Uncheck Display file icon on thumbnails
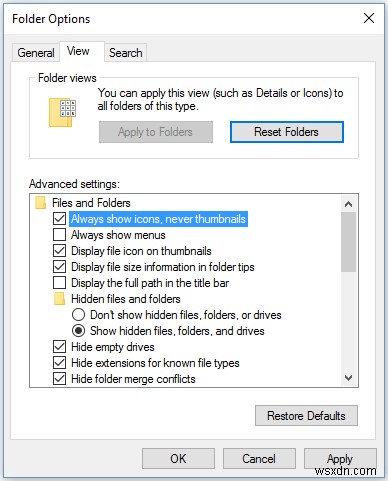Image resolution: width=388 pixels, height=481 pixels. click(x=59, y=251)
